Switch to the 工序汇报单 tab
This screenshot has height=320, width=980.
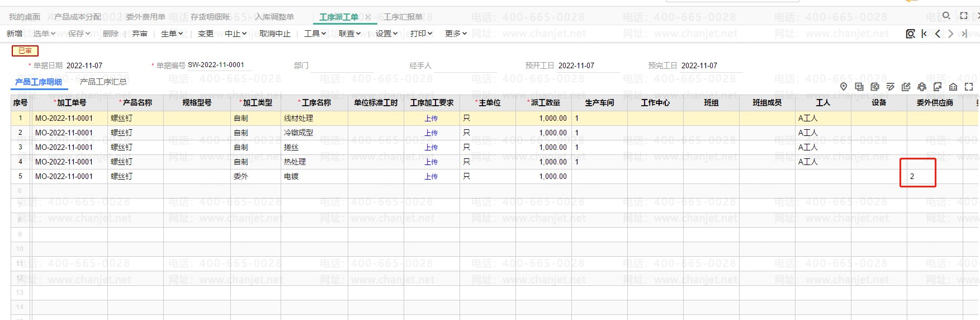(x=403, y=17)
